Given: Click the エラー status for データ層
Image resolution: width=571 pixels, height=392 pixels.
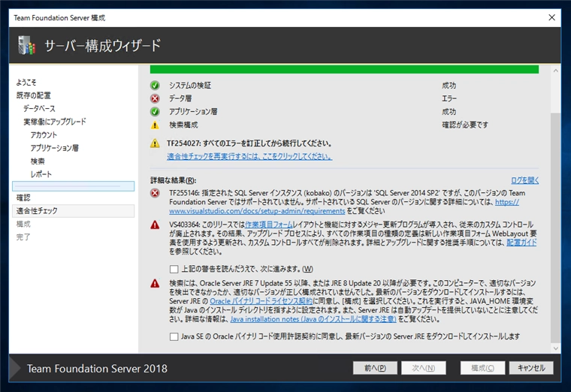Looking at the screenshot, I should 449,98.
